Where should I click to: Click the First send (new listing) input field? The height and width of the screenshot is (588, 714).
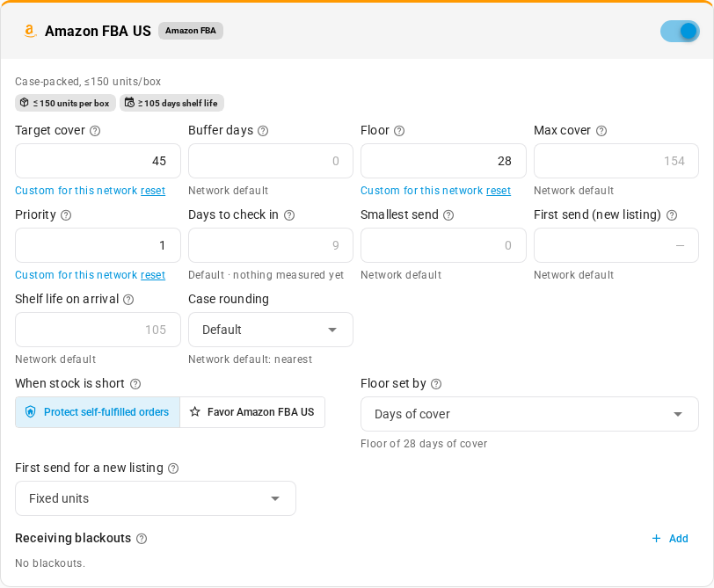616,245
